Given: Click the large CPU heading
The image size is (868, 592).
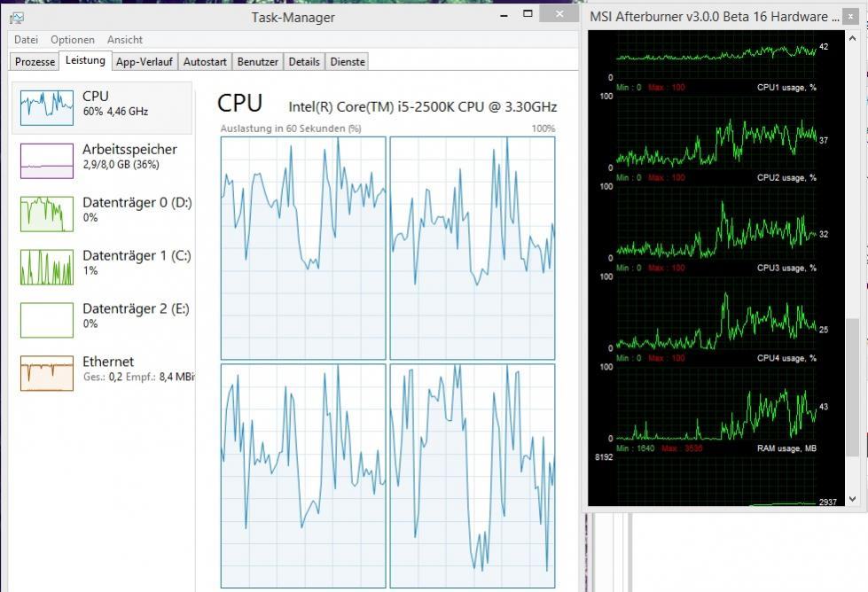Looking at the screenshot, I should pyautogui.click(x=239, y=104).
